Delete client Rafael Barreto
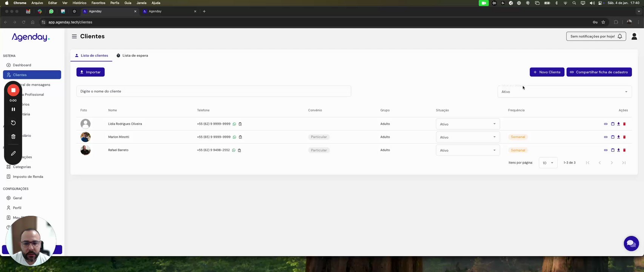The width and height of the screenshot is (644, 272). (x=624, y=150)
